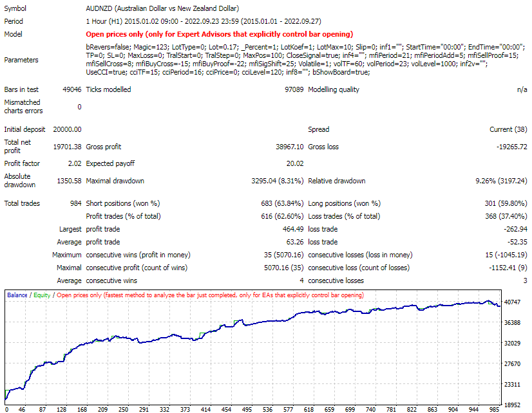Click the red 'Open prices only' model text
532x413 pixels.
click(219, 34)
